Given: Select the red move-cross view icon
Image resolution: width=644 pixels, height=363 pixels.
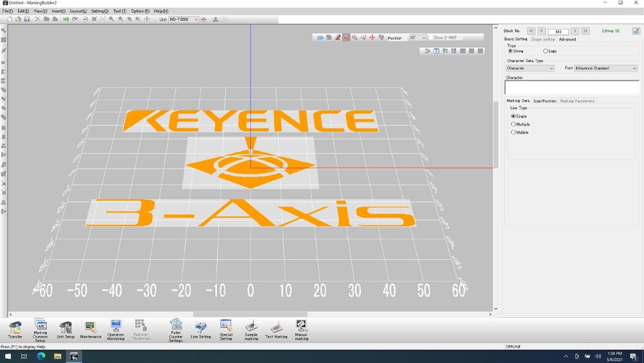Looking at the screenshot, I should (372, 37).
